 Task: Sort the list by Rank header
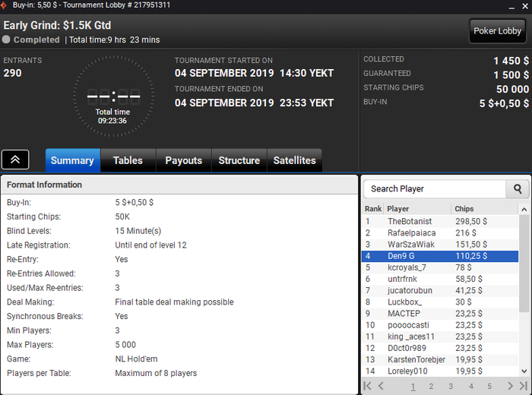(373, 209)
